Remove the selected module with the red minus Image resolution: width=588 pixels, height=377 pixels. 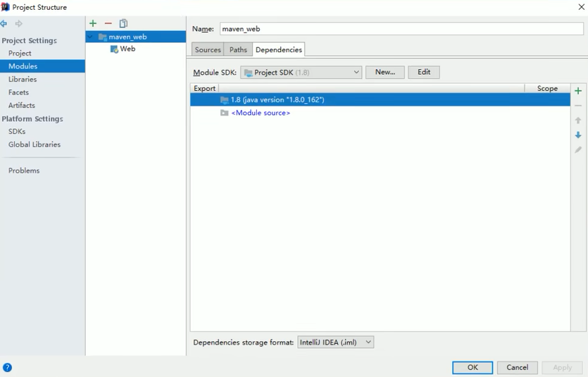[x=108, y=23]
